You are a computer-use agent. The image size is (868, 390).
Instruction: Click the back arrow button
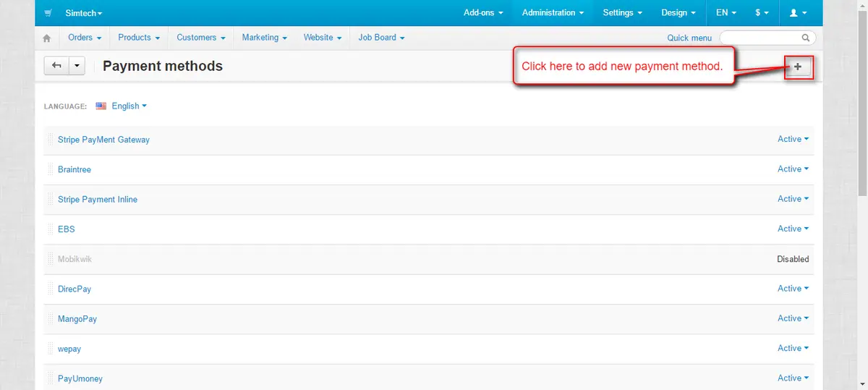tap(56, 66)
